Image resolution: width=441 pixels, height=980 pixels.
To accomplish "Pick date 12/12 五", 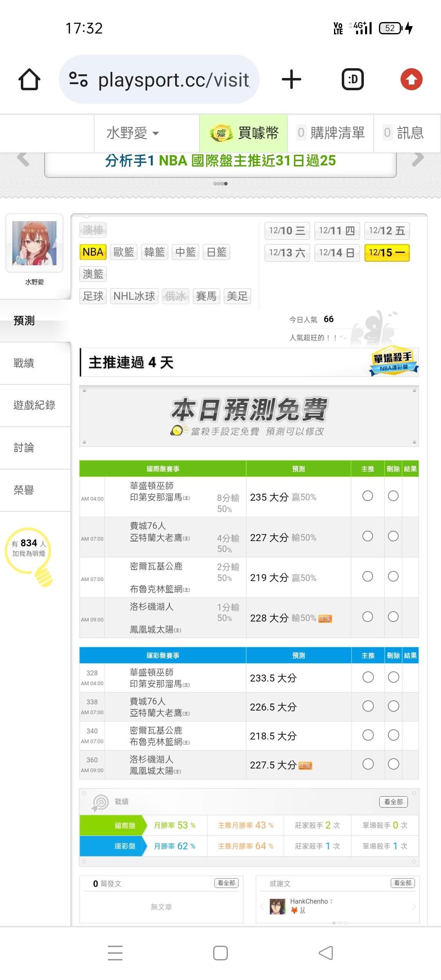I will click(387, 231).
